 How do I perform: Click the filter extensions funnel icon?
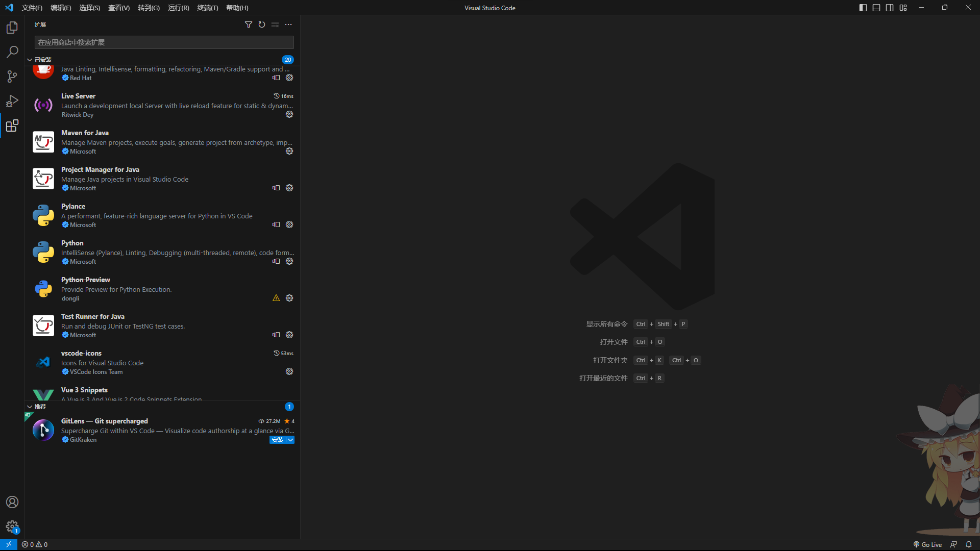coord(249,24)
